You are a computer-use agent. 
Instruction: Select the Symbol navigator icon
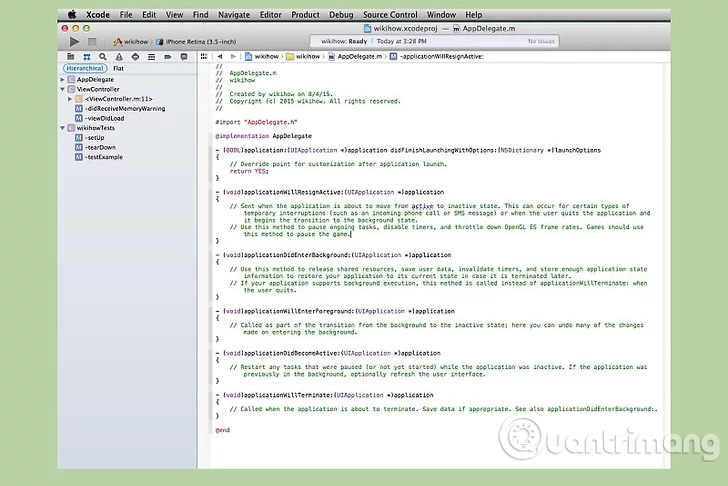coord(87,57)
